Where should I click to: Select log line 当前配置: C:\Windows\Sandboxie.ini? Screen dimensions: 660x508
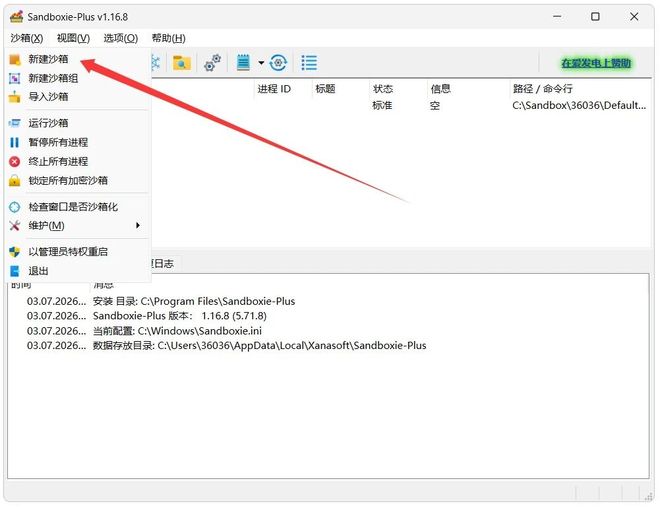pyautogui.click(x=177, y=331)
